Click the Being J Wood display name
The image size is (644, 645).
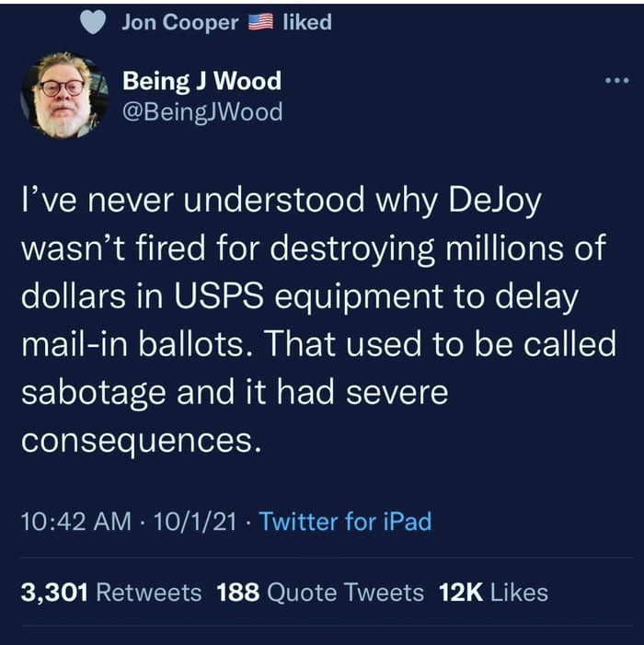click(x=201, y=81)
